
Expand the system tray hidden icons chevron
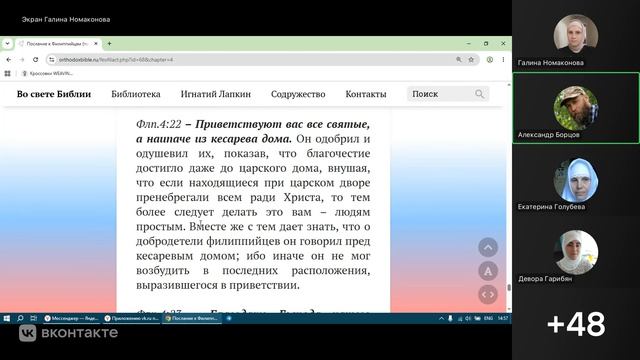click(x=441, y=318)
